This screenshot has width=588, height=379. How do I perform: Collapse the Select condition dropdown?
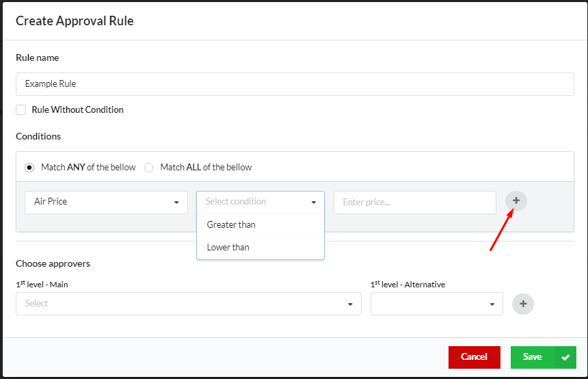(260, 202)
